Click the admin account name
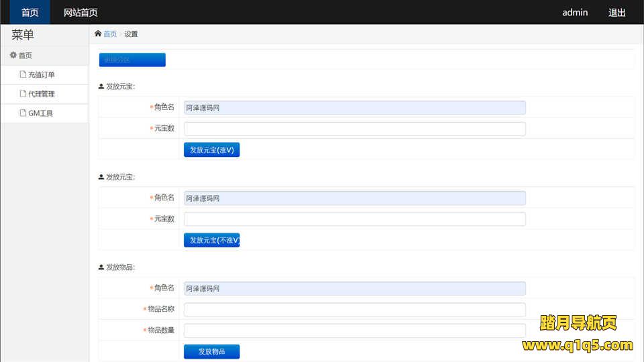This screenshot has height=362, width=644. coord(575,12)
